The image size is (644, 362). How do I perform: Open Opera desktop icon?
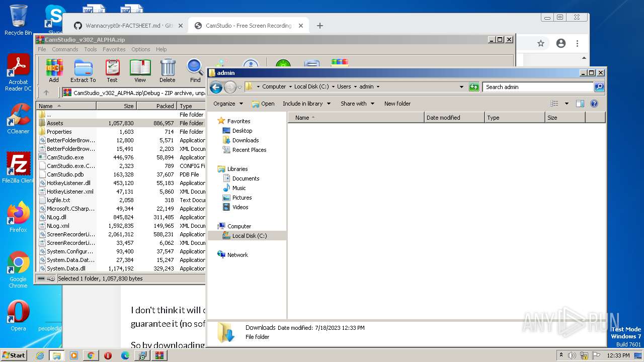click(18, 316)
